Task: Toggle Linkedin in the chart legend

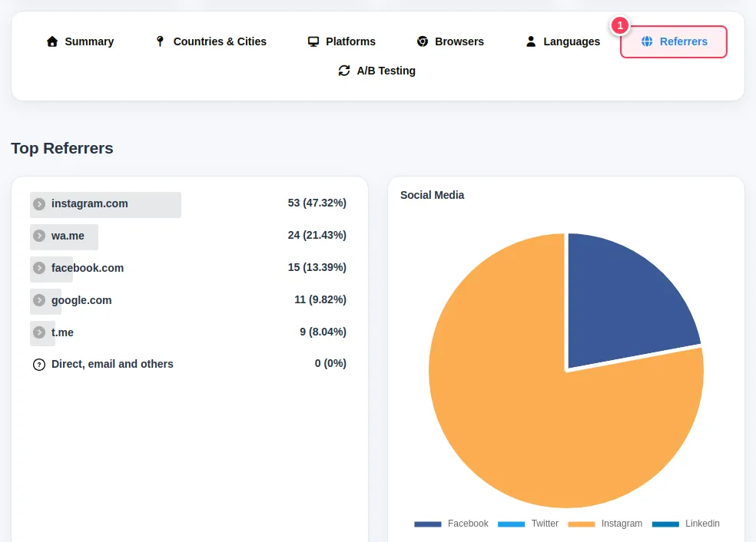Action: click(x=685, y=524)
